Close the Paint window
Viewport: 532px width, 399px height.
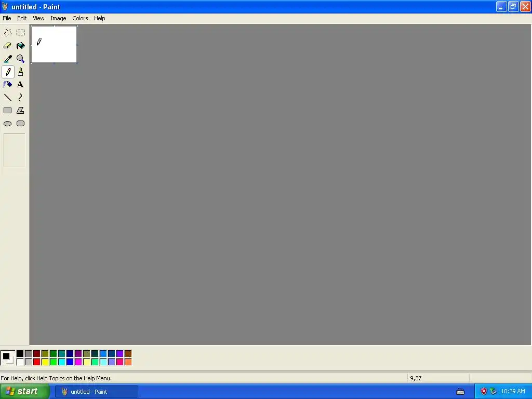click(x=526, y=6)
